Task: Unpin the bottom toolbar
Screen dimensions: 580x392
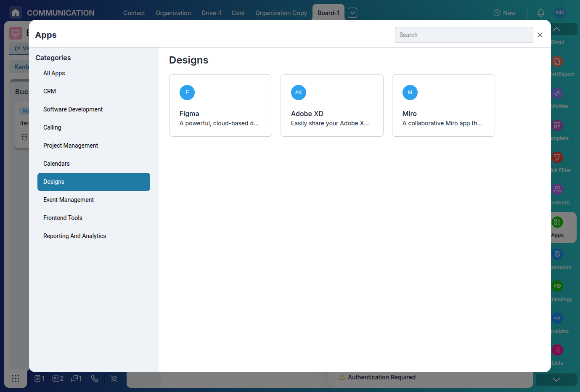Action: pyautogui.click(x=114, y=379)
